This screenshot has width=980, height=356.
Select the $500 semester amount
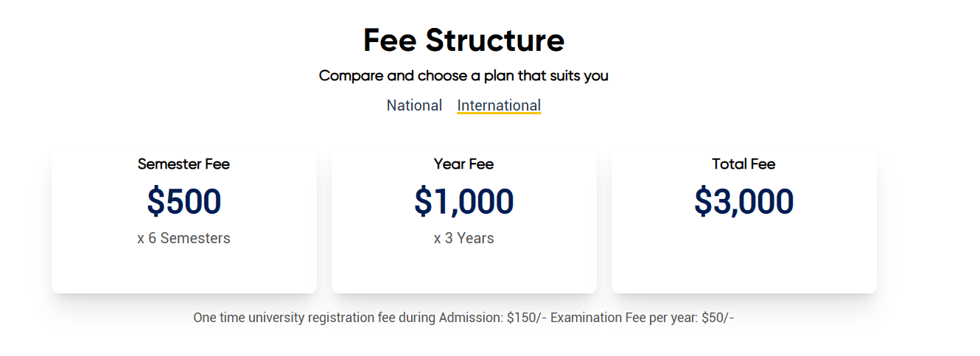coord(183,202)
